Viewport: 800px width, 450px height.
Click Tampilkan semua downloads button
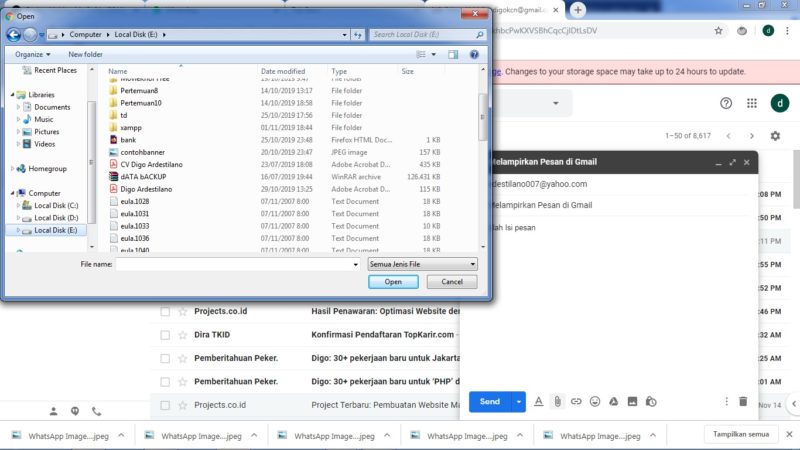tap(741, 434)
